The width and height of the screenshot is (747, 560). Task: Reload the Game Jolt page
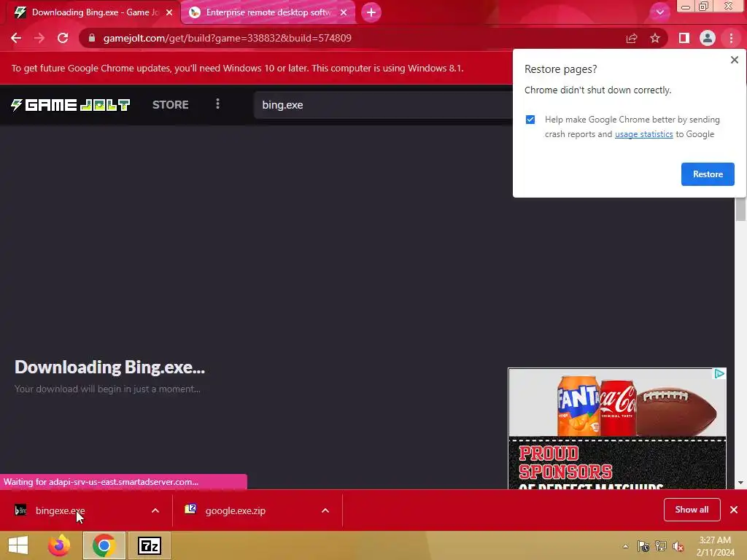[63, 38]
